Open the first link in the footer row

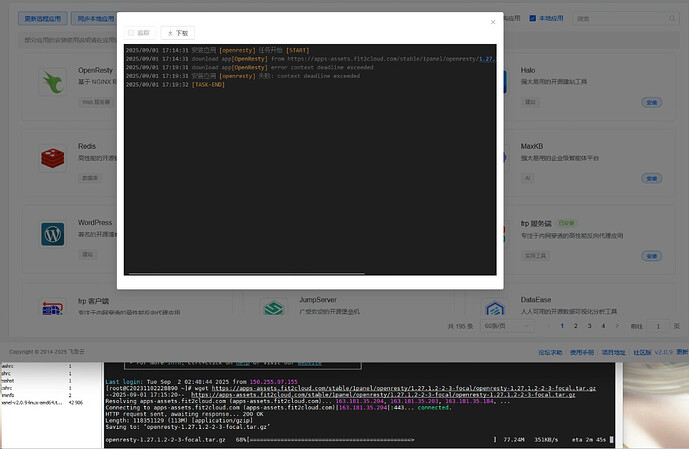click(550, 352)
